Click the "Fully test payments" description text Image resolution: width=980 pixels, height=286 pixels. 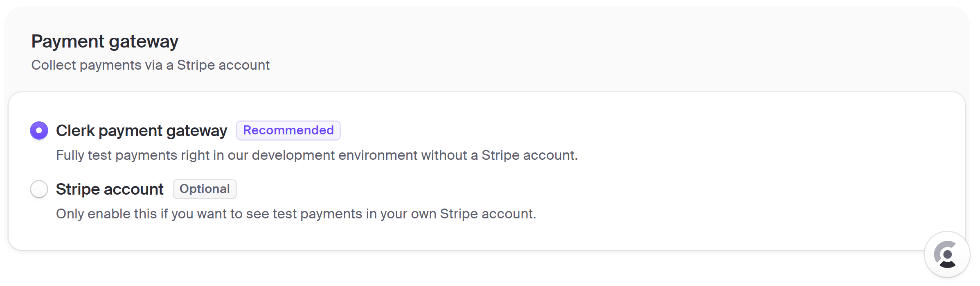[317, 155]
